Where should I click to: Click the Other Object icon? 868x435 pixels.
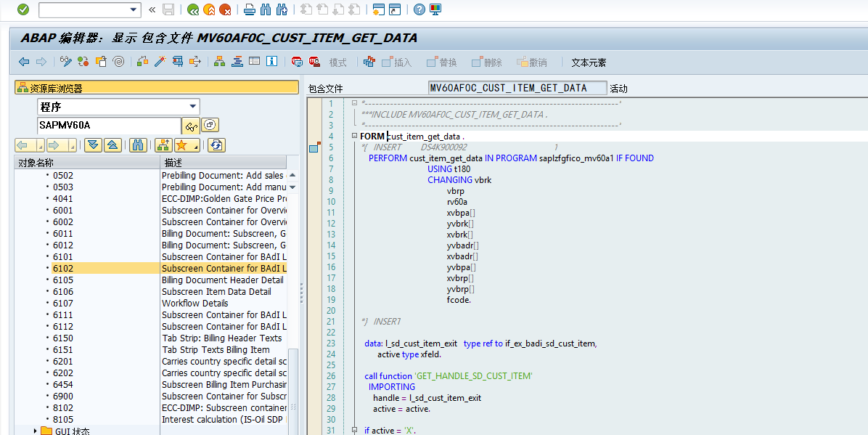coord(101,62)
